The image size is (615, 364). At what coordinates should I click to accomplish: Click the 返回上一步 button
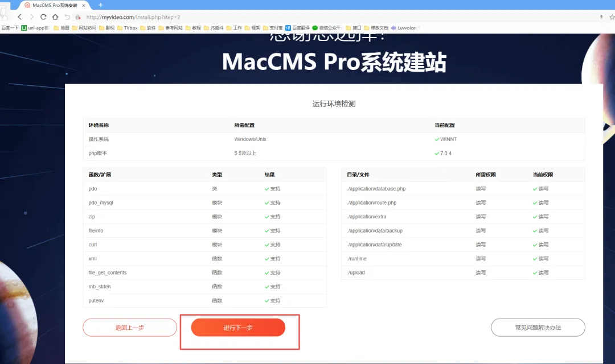click(x=130, y=328)
